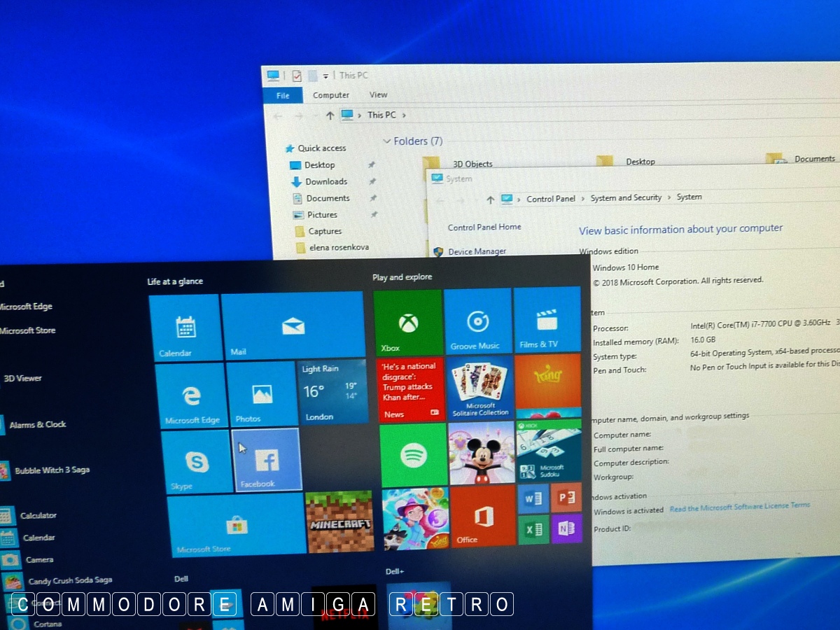840x630 pixels.
Task: Expand the Quick access tree node
Action: point(288,148)
